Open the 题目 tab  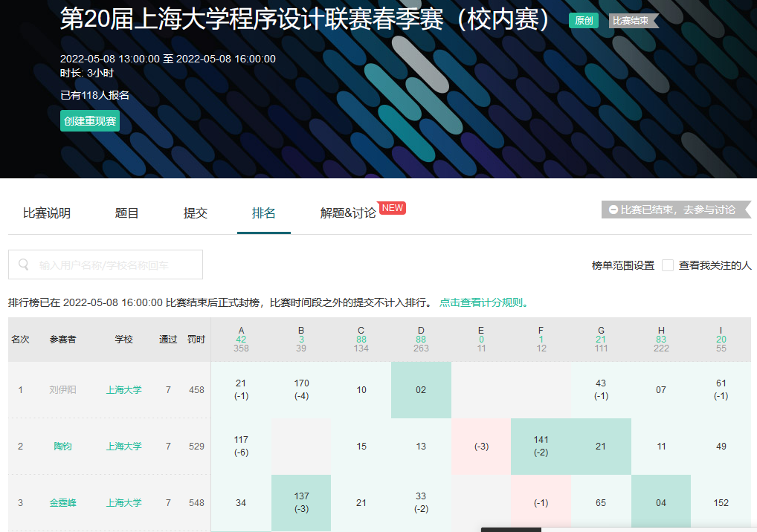point(127,213)
